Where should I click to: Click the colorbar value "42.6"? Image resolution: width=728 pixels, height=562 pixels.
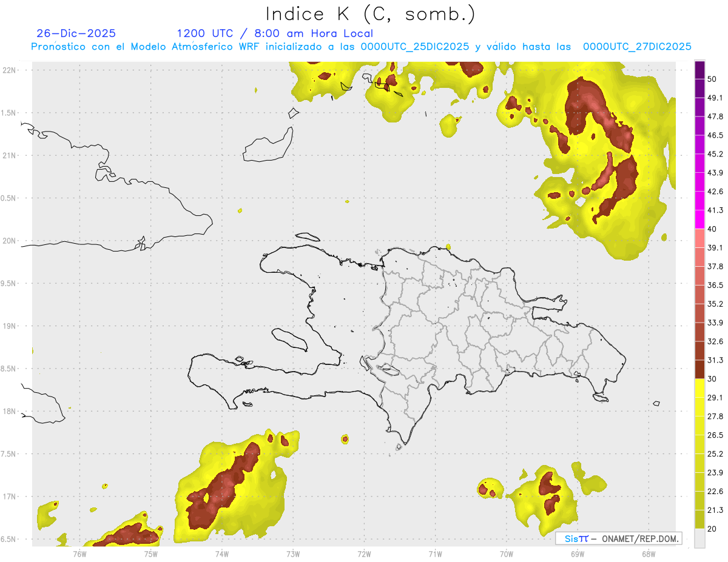coord(715,192)
